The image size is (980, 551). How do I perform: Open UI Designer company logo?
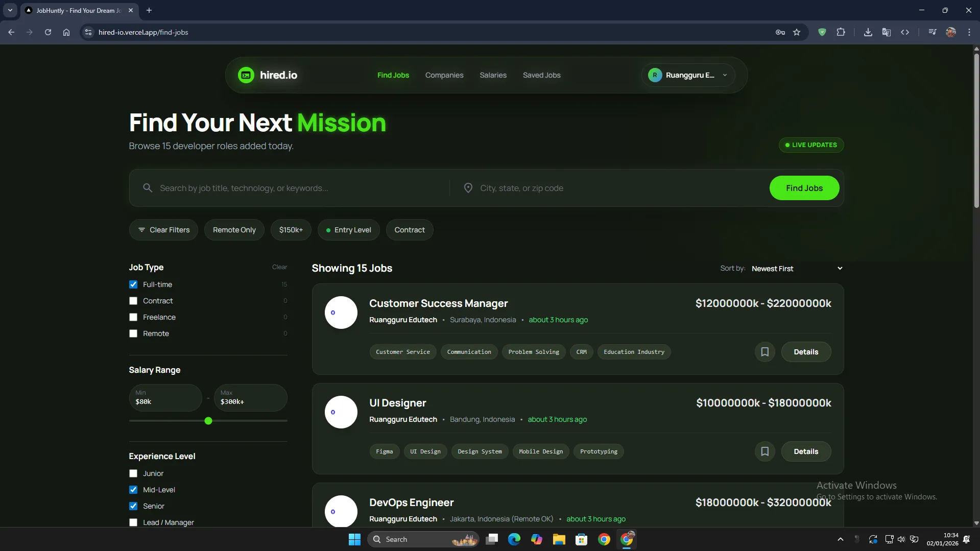pos(341,412)
